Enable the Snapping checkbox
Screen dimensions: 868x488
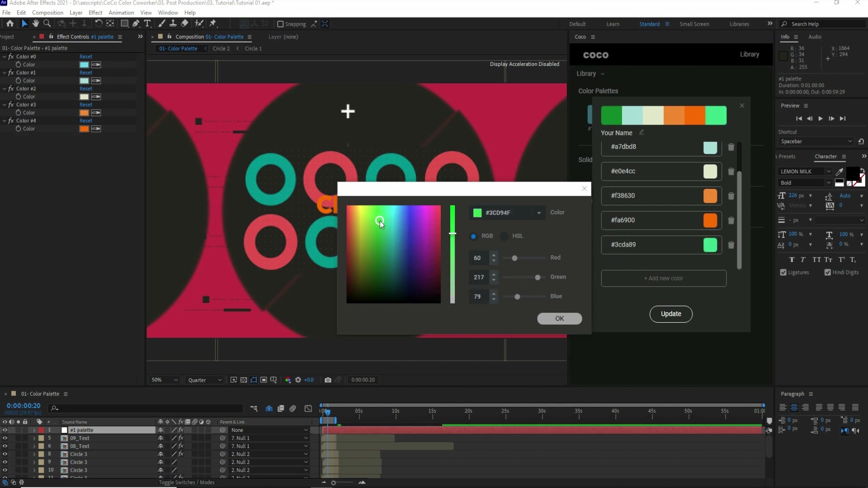pyautogui.click(x=280, y=24)
